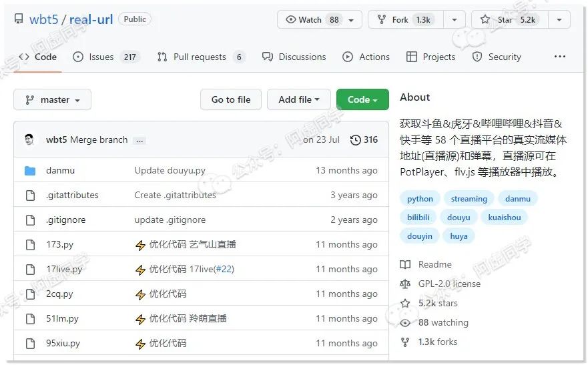The height and width of the screenshot is (365, 588).
Task: Click the file icon for .gitignore
Action: click(x=30, y=220)
